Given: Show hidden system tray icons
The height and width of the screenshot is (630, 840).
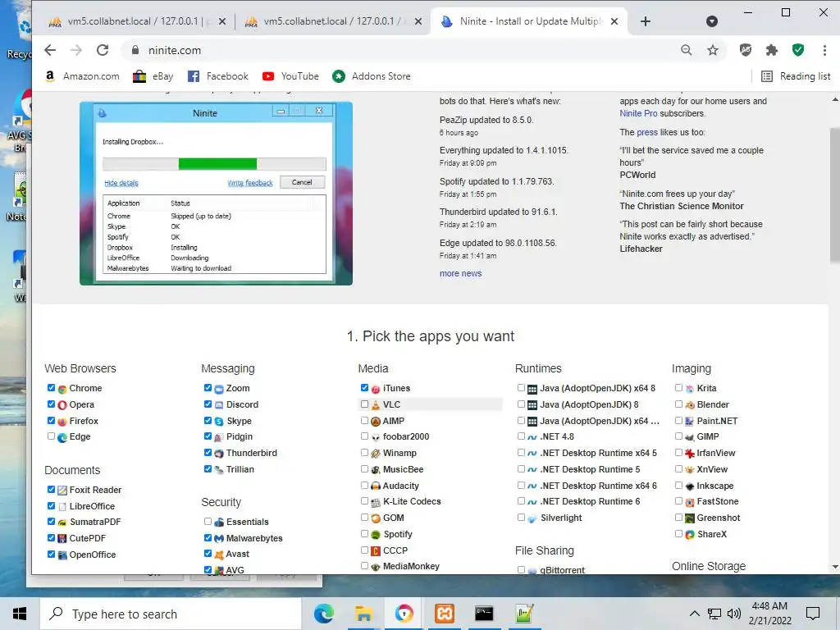Looking at the screenshot, I should coord(694,614).
